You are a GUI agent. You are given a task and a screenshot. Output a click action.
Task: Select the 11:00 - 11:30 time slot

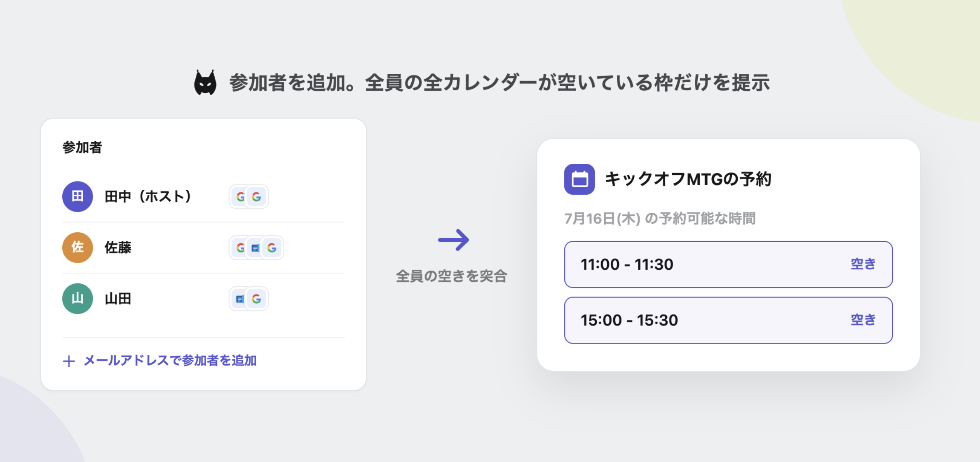coord(728,264)
